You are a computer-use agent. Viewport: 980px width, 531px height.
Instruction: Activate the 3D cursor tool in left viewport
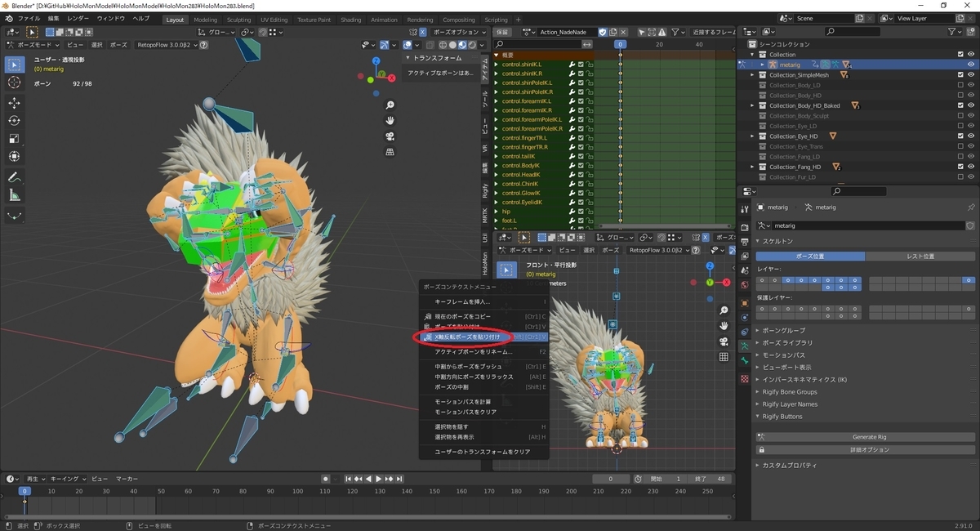click(15, 83)
